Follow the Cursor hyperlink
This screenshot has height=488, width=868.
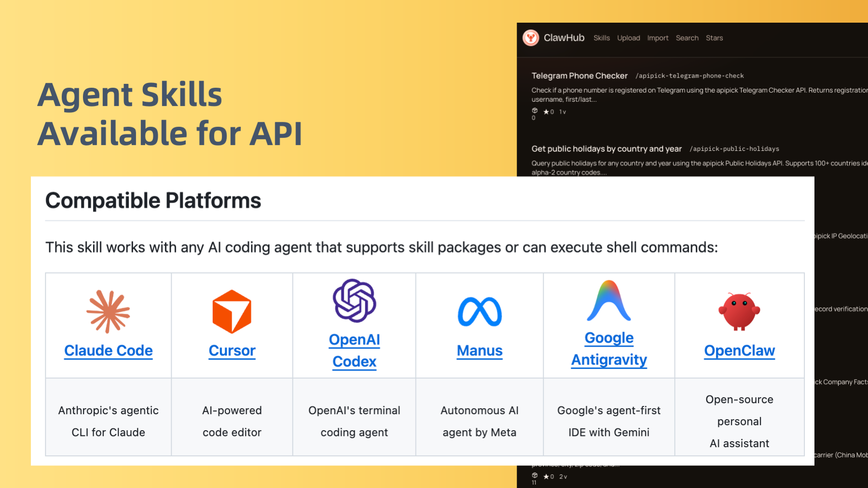[232, 351]
